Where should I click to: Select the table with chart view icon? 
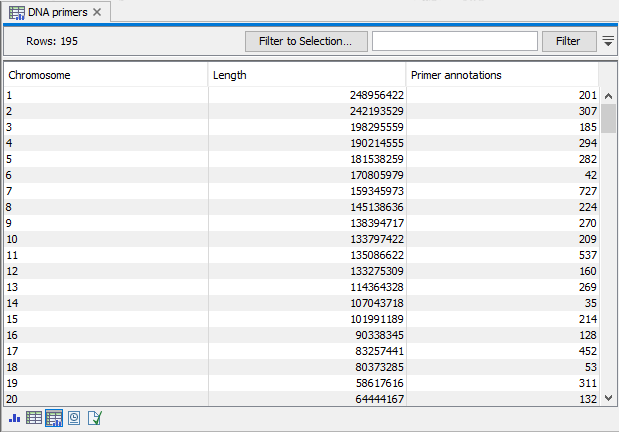(54, 418)
